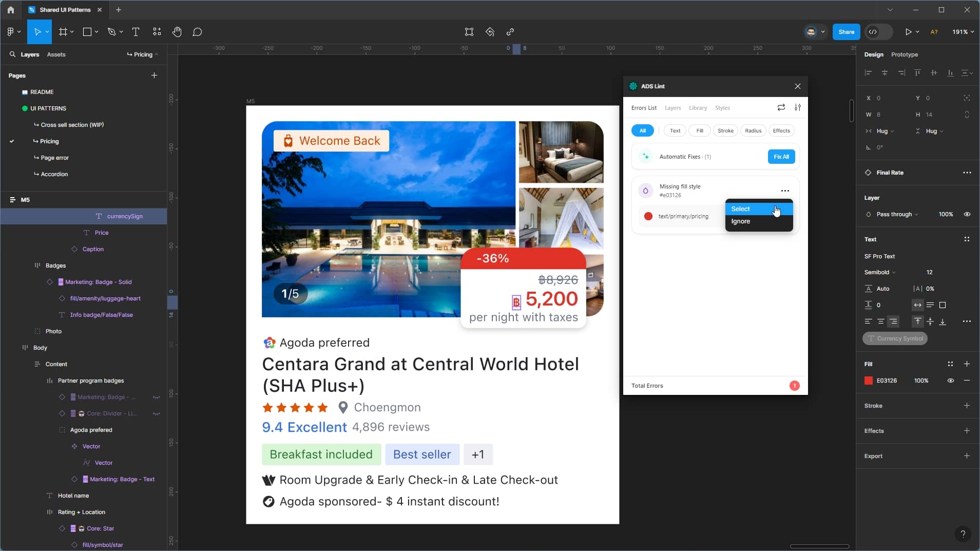Open the Semibold font weight dropdown
980x551 pixels.
click(x=879, y=272)
